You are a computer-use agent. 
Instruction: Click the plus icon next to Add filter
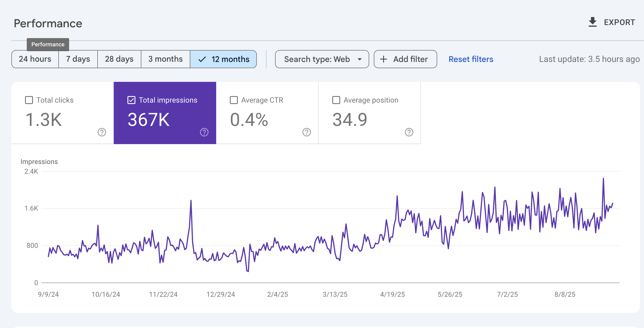click(x=383, y=59)
